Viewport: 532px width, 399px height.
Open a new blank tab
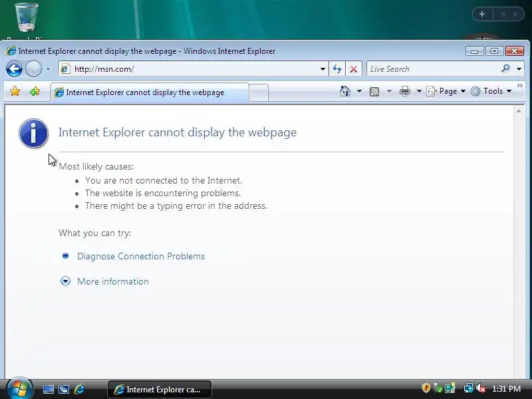[259, 92]
